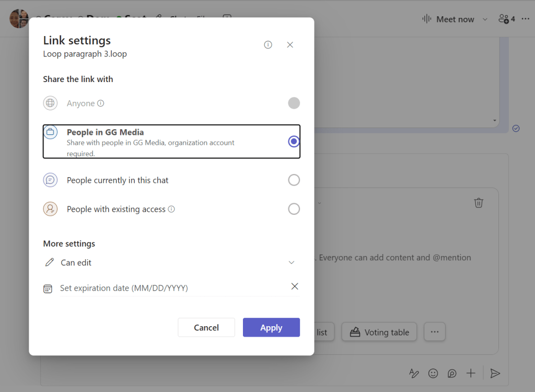This screenshot has height=392, width=535.
Task: Click the sent status checkmark icon
Action: click(516, 129)
